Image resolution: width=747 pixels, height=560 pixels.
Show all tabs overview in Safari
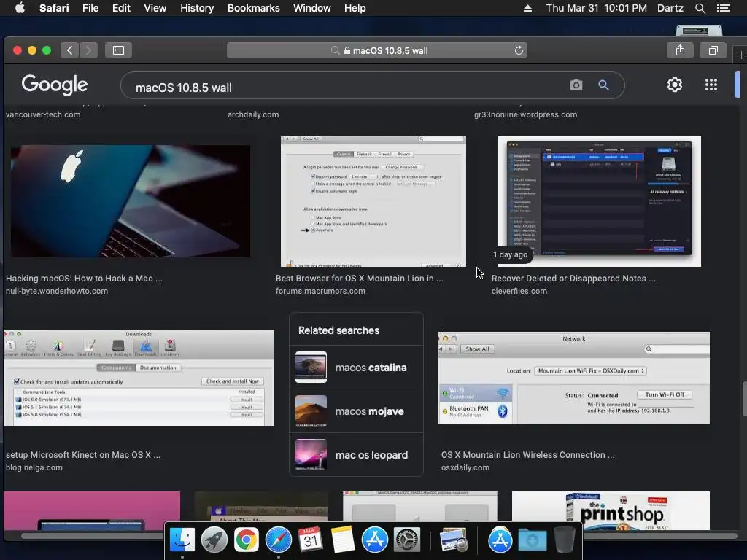713,50
